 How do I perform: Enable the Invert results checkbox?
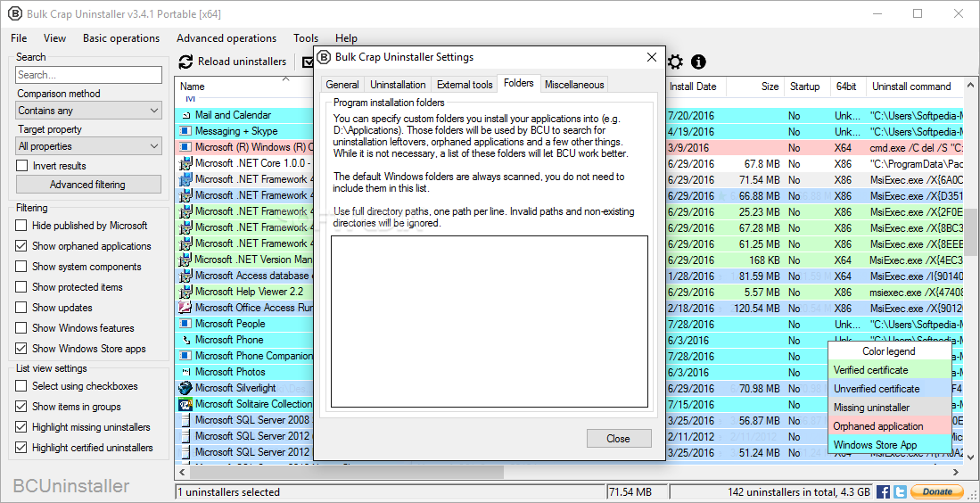pyautogui.click(x=22, y=166)
